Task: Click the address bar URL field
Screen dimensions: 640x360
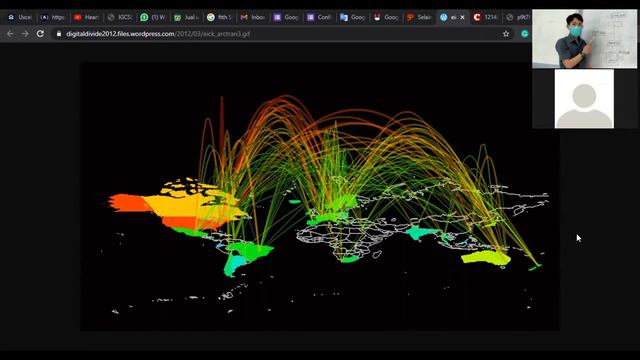Action: tap(282, 34)
